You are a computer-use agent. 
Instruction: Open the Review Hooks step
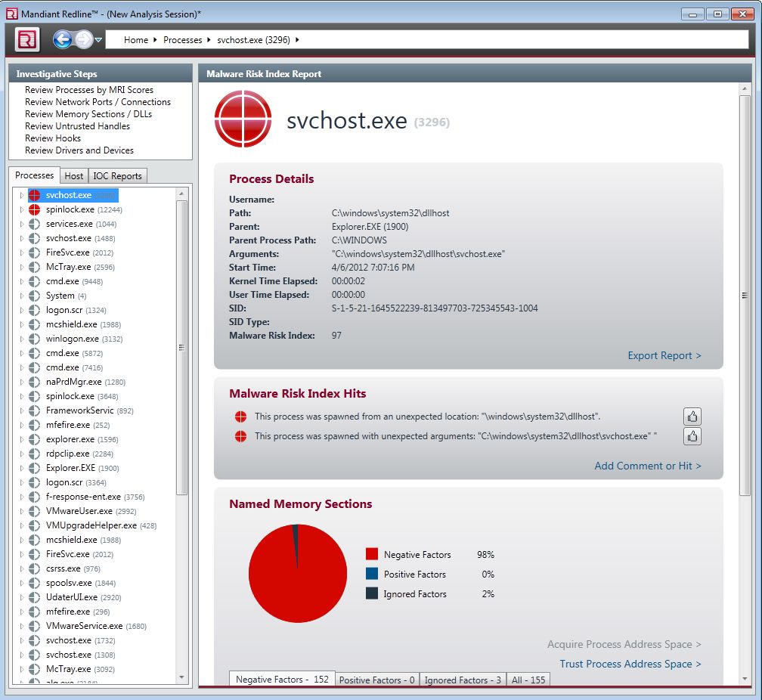pos(52,138)
